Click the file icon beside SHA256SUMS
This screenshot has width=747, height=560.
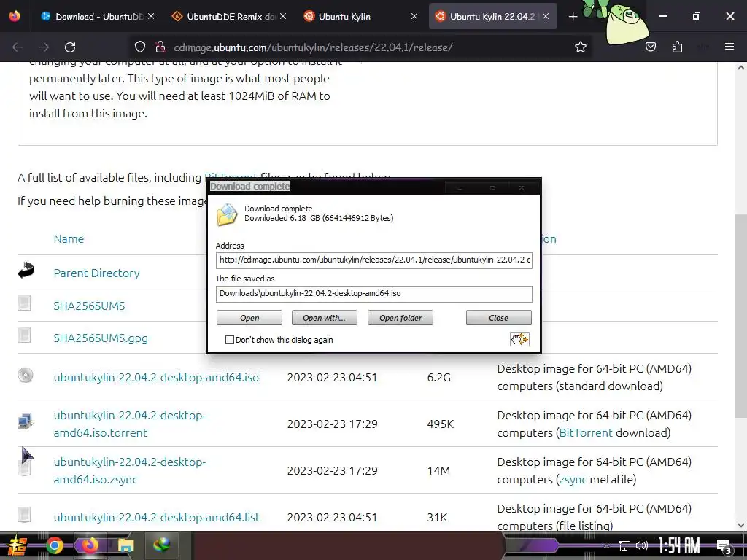pos(24,303)
